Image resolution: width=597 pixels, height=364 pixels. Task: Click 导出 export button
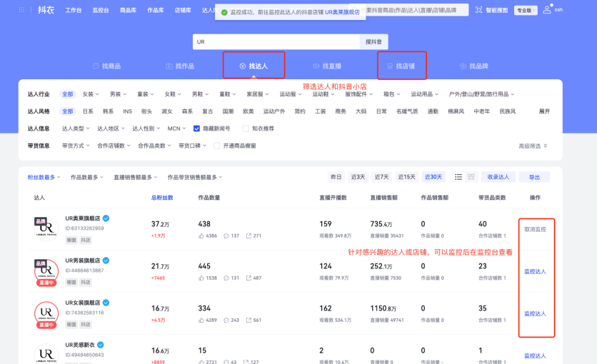point(534,177)
